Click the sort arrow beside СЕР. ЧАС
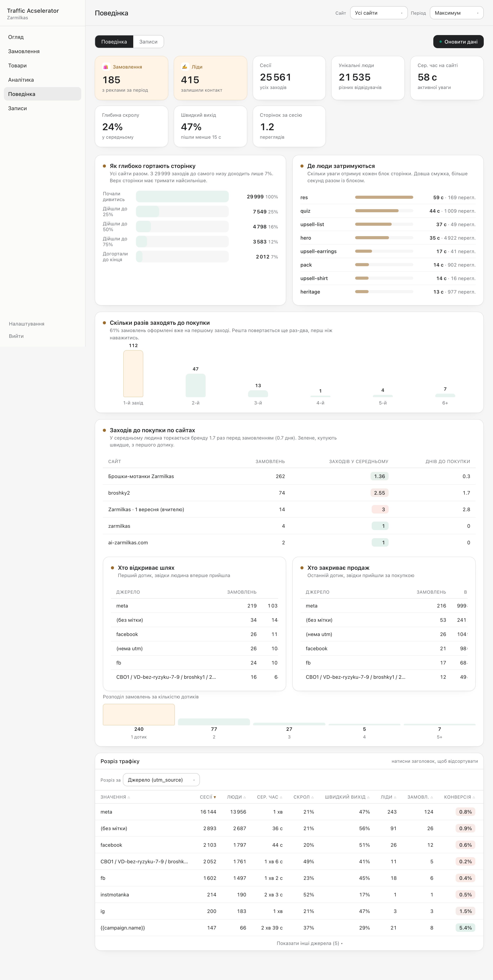Viewport: 493px width, 980px height. click(281, 797)
